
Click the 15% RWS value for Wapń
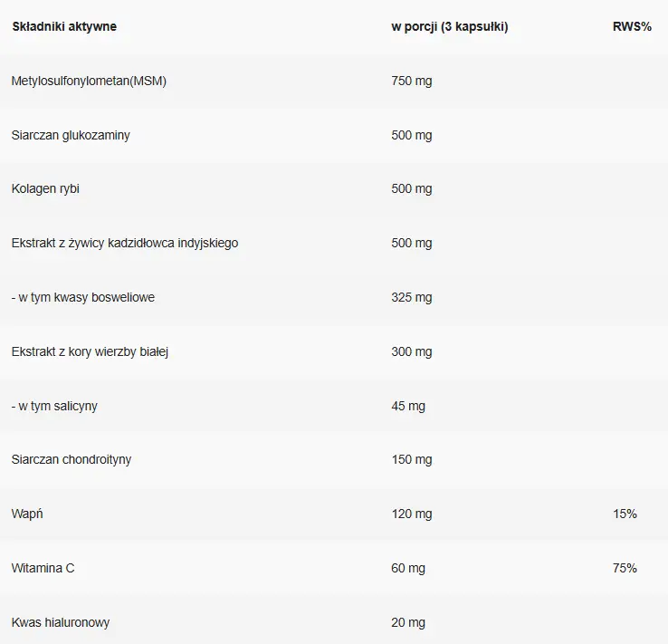tap(625, 514)
